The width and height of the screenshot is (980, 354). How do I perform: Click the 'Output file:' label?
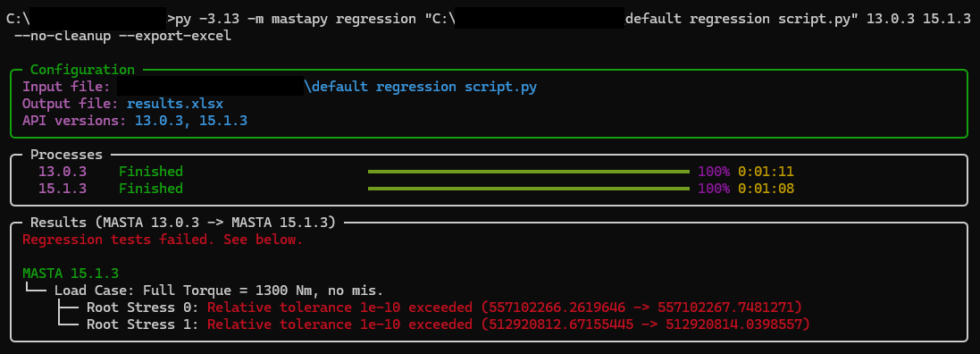71,103
